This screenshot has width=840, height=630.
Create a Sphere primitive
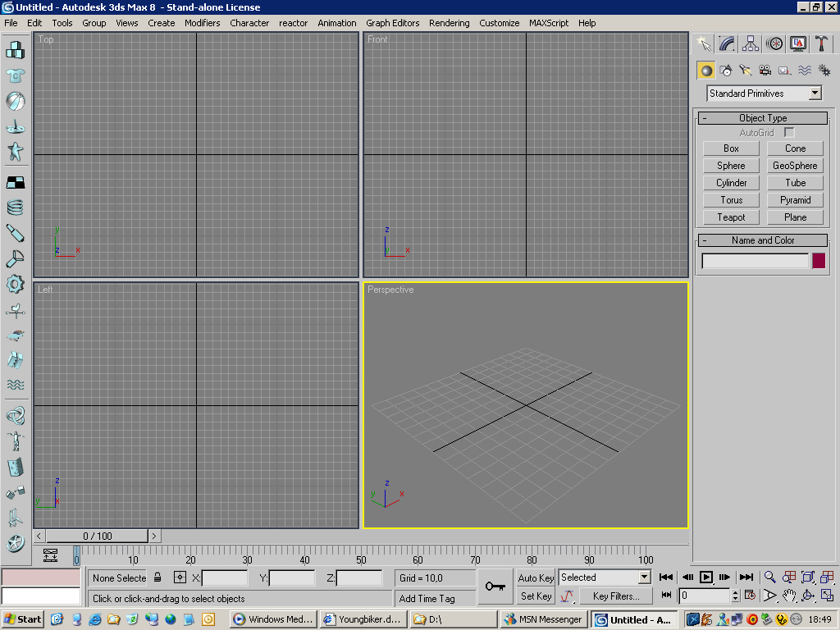tap(731, 166)
